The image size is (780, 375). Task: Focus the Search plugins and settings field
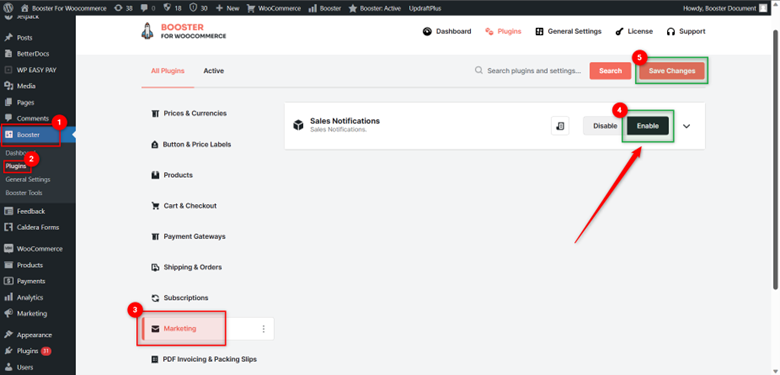tap(528, 71)
